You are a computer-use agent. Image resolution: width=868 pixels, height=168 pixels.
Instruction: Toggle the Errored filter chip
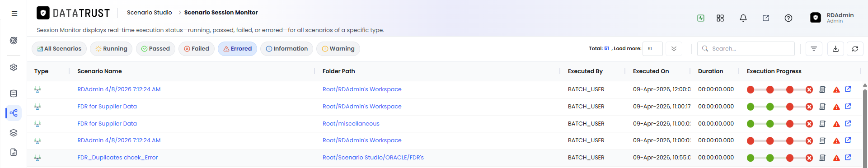pos(237,49)
